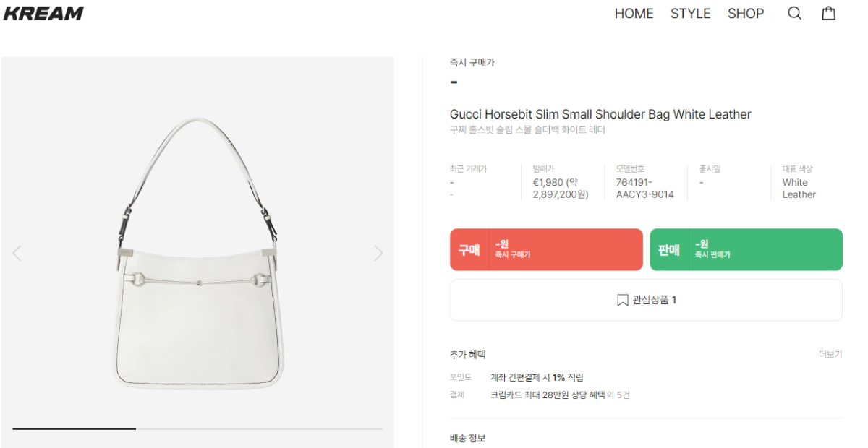Expand 추가 혜택 with 더보기

(830, 355)
